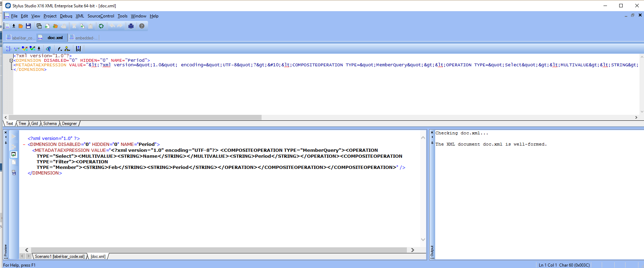Image resolution: width=644 pixels, height=268 pixels.
Task: Click the Save All windows icon
Action: 39,26
